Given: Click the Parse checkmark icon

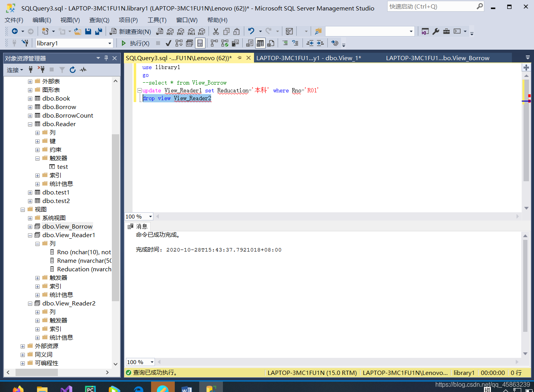Looking at the screenshot, I should coord(168,43).
